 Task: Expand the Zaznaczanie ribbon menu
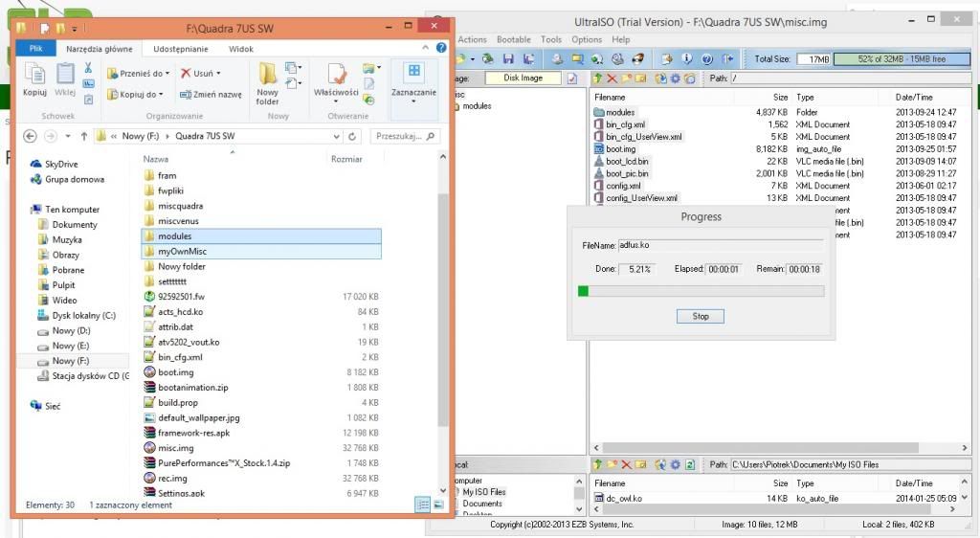[413, 87]
